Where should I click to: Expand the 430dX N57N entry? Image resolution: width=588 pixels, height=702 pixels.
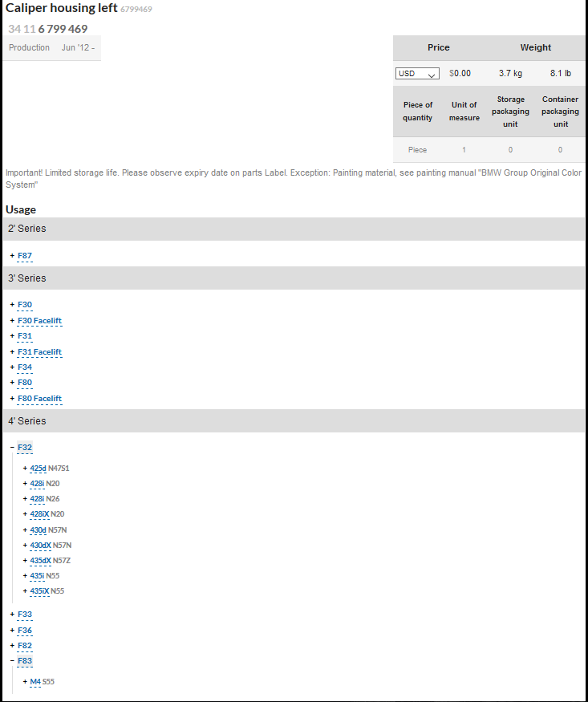tap(25, 546)
